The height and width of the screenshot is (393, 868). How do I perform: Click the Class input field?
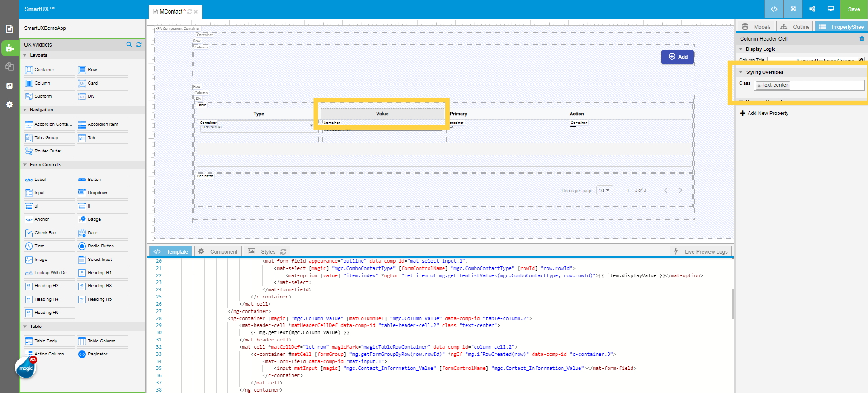(x=826, y=85)
